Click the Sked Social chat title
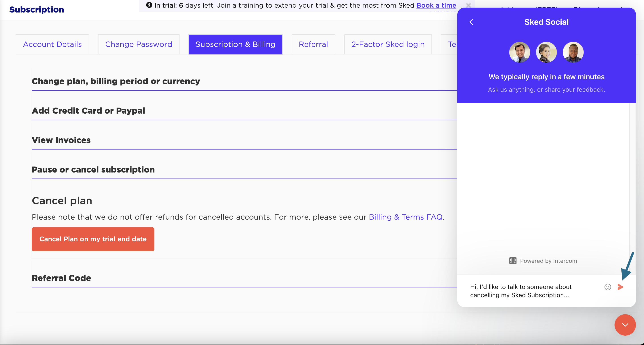 [546, 22]
